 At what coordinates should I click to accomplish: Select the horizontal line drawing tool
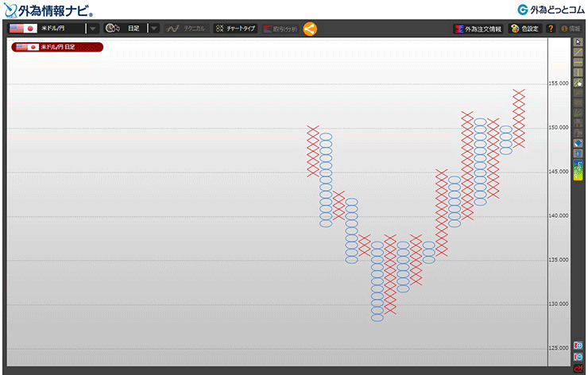pos(578,62)
